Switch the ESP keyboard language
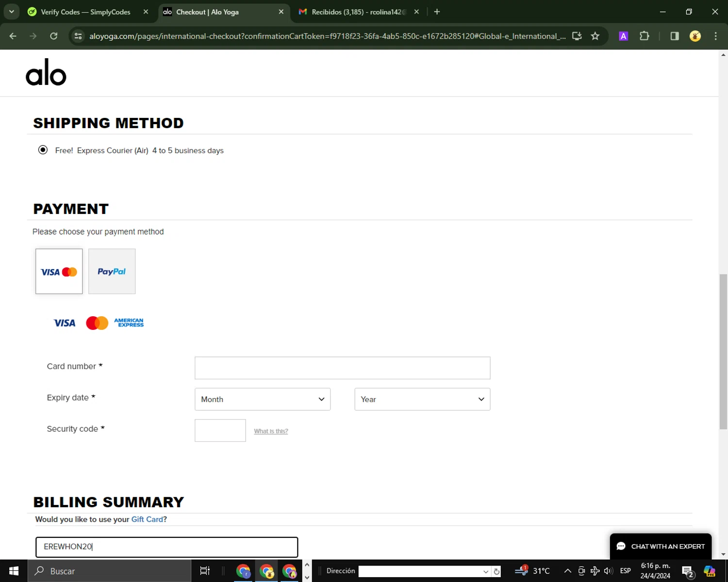The height and width of the screenshot is (582, 728). 626,571
